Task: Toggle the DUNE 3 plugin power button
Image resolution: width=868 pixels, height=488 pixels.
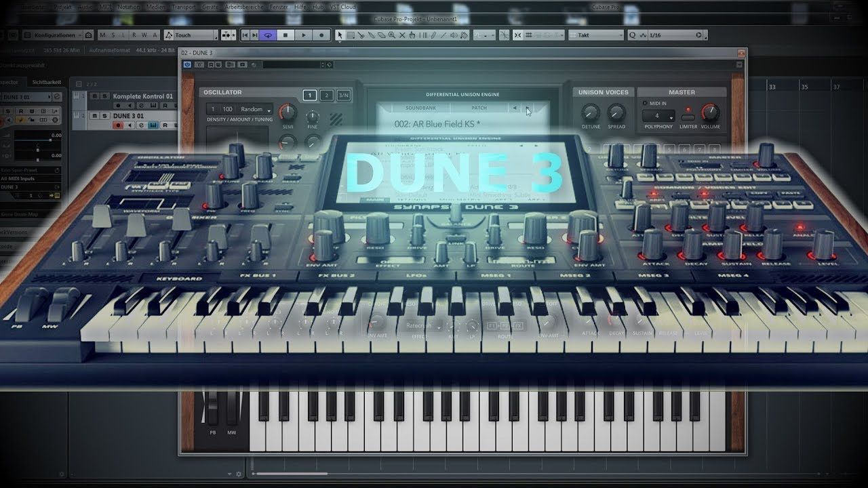Action: (188, 64)
